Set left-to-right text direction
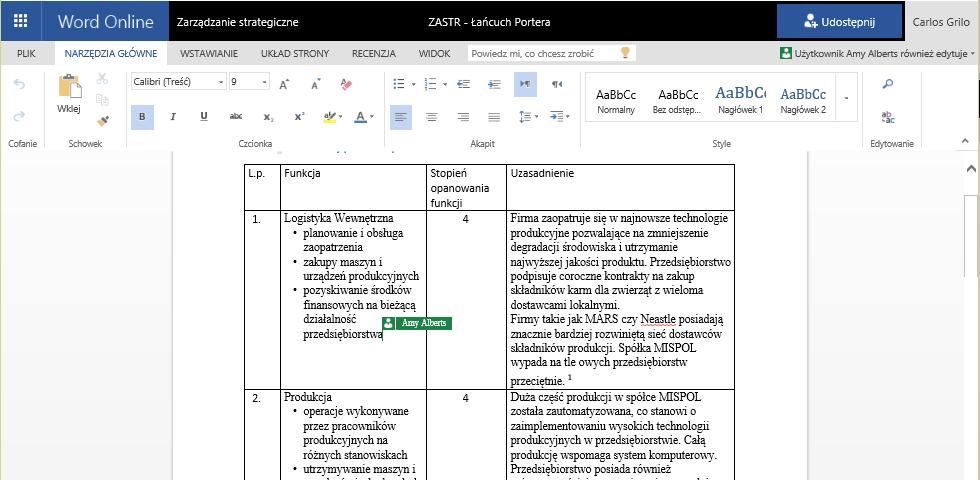Screen dimensions: 980x480 [525, 84]
